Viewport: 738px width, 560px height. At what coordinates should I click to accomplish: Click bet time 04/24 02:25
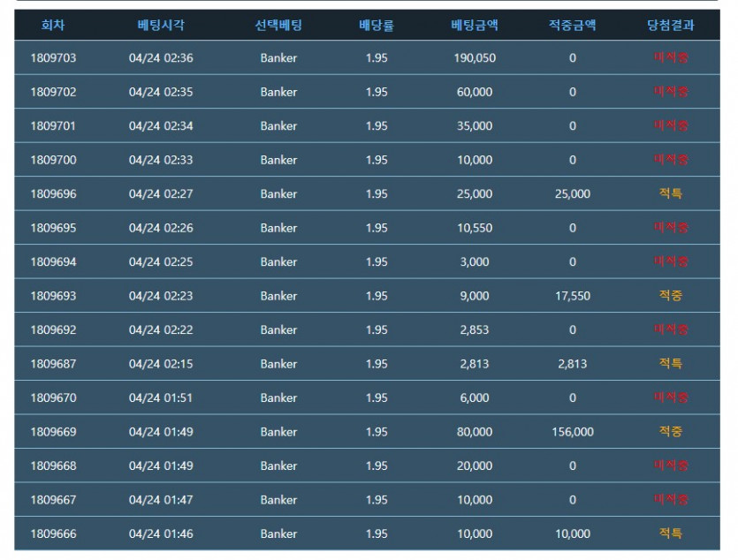click(161, 262)
